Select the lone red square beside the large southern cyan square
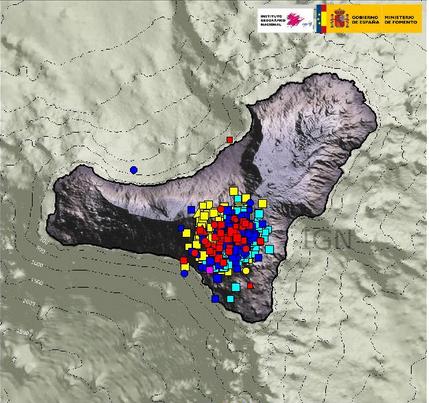Viewport: 429px width, 403px height. (x=250, y=285)
